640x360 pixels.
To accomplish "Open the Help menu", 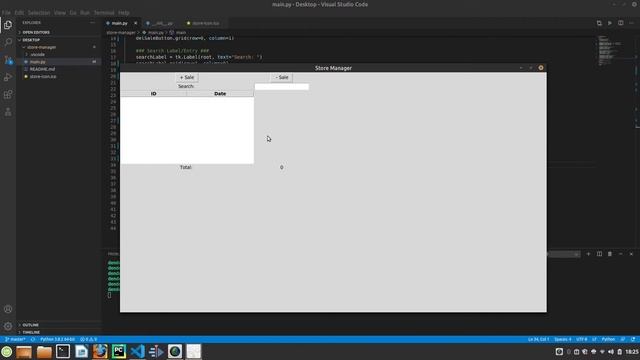I will (x=124, y=13).
